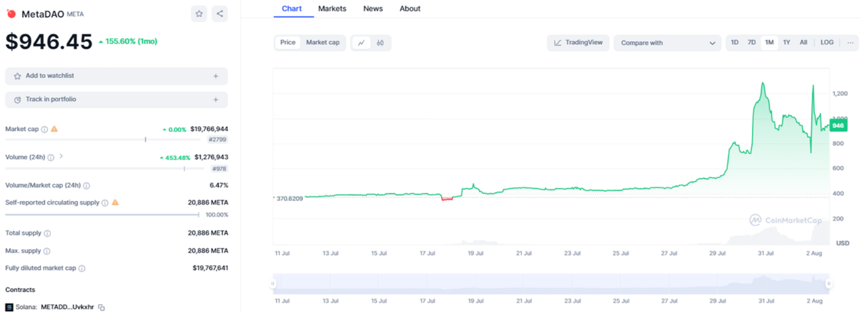Open the Compare with dropdown

pos(667,43)
